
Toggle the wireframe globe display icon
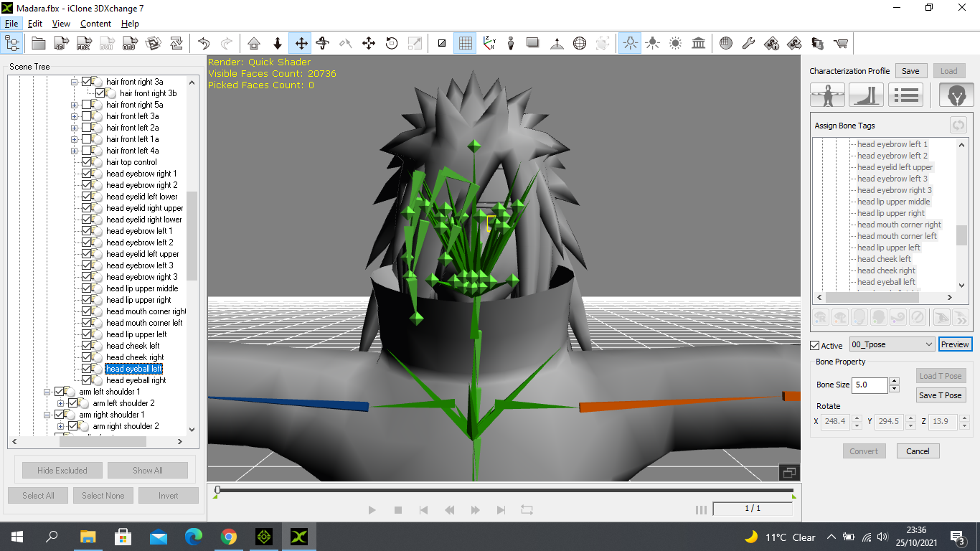580,44
